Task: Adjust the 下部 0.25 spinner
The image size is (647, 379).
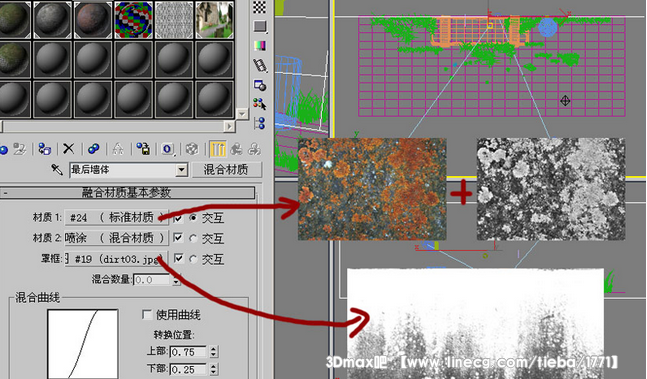Action: pyautogui.click(x=213, y=369)
